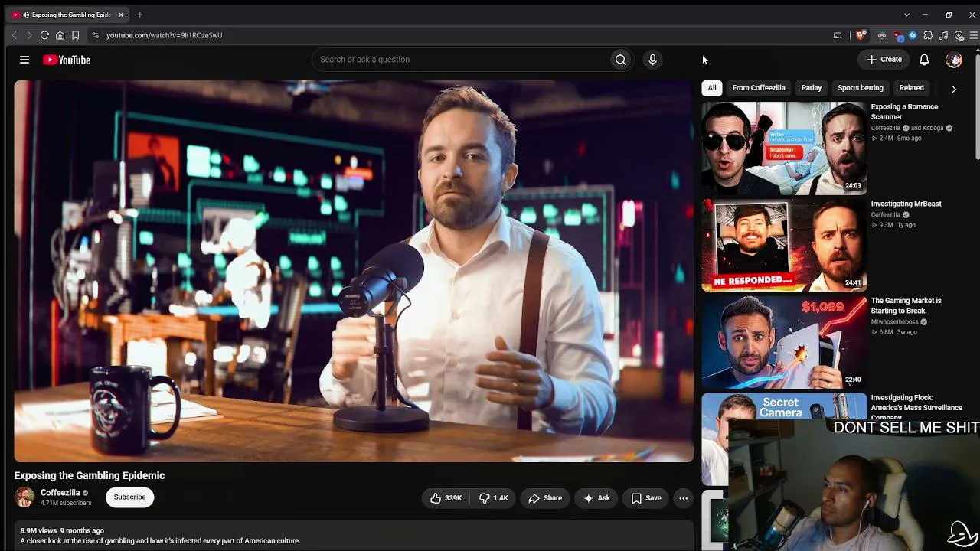Go to the YouTube home logo

[67, 60]
